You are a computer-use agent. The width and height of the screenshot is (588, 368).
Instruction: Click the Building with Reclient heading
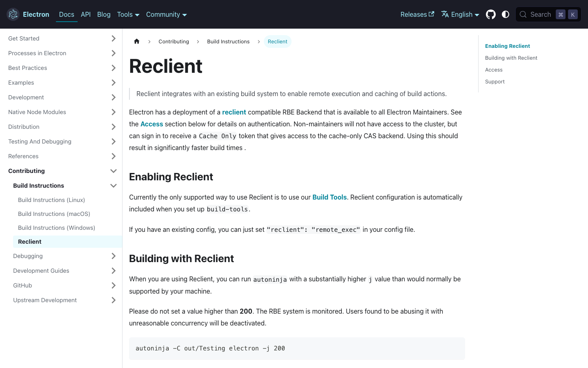coord(181,258)
